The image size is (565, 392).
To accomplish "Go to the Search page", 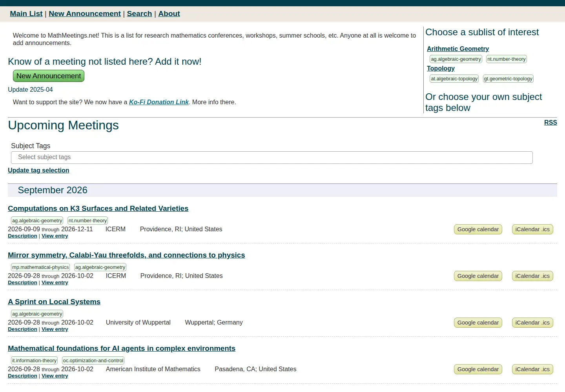I will (139, 14).
